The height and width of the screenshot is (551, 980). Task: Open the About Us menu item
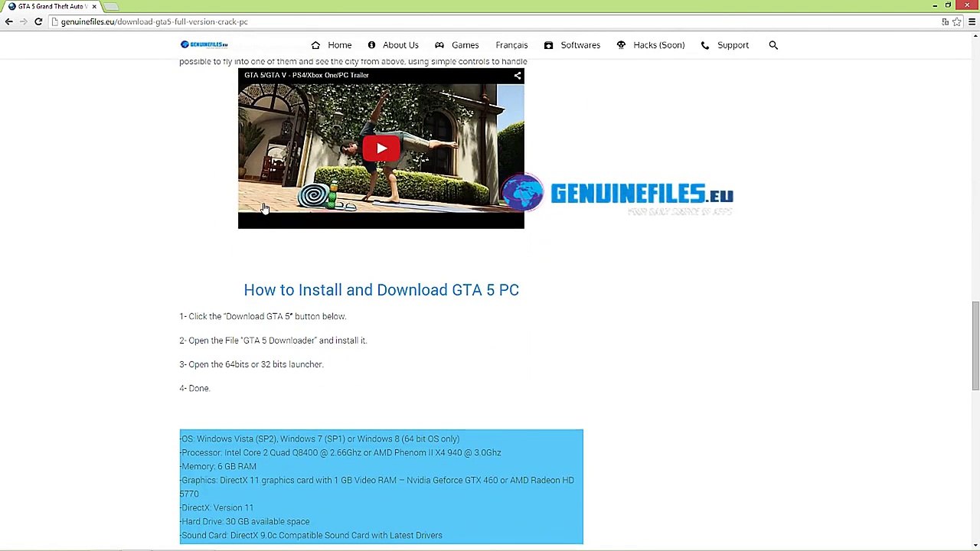coord(400,45)
